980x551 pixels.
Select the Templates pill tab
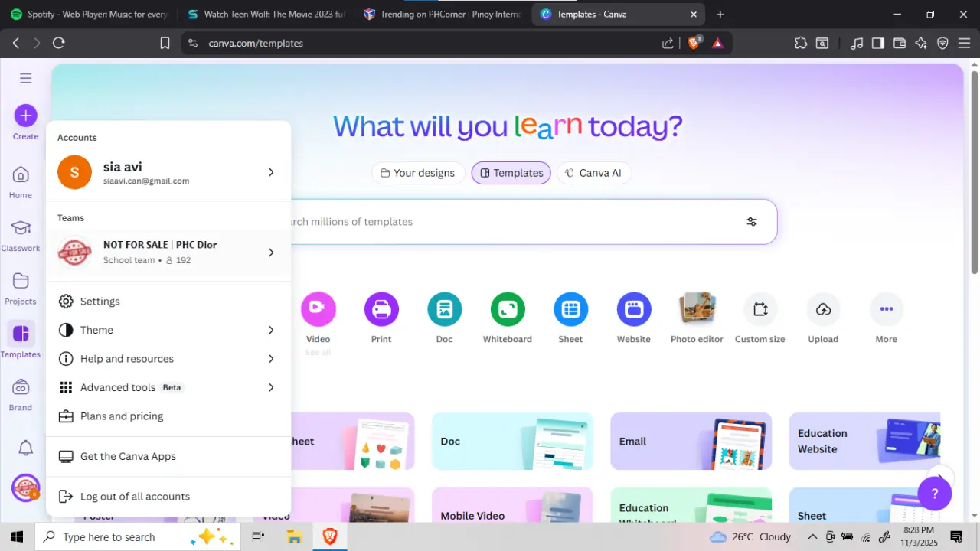click(x=511, y=173)
